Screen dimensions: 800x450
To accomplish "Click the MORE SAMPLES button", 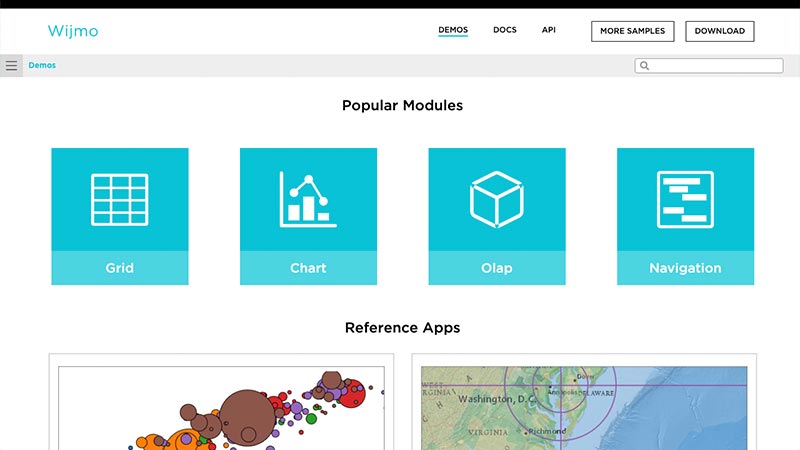I will (633, 31).
